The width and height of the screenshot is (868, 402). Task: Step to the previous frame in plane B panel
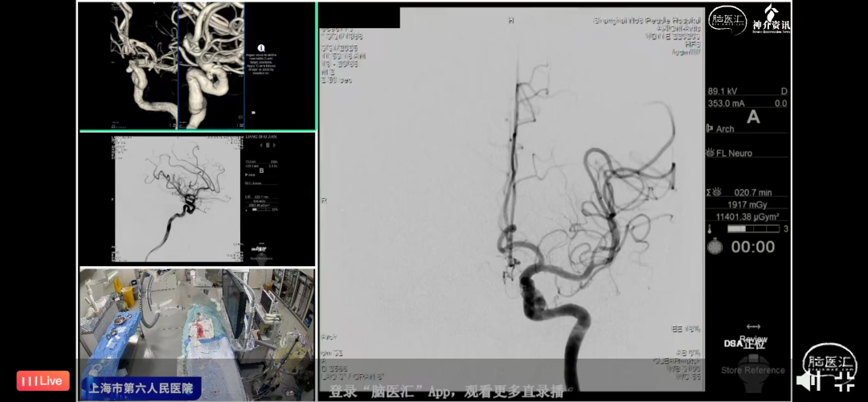pyautogui.click(x=261, y=145)
